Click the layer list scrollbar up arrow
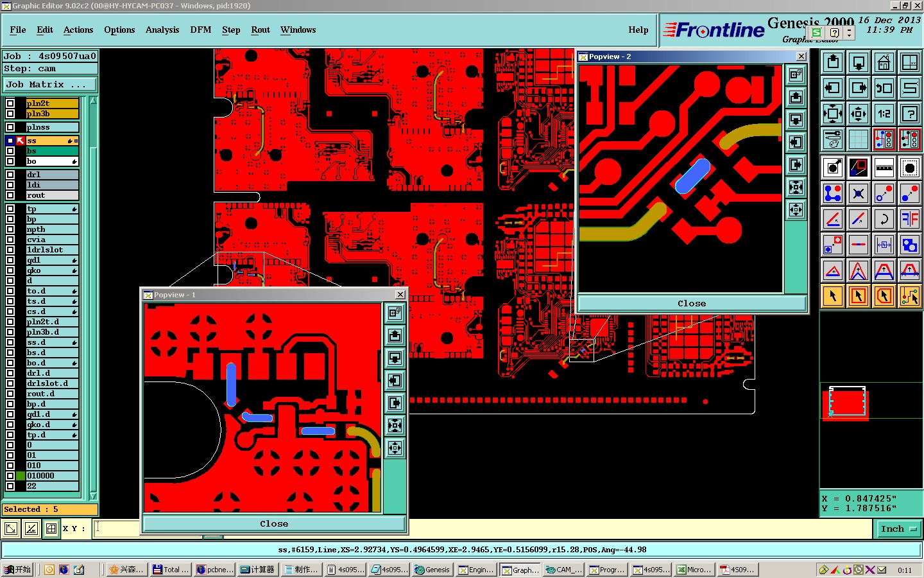The height and width of the screenshot is (578, 924). tap(93, 101)
